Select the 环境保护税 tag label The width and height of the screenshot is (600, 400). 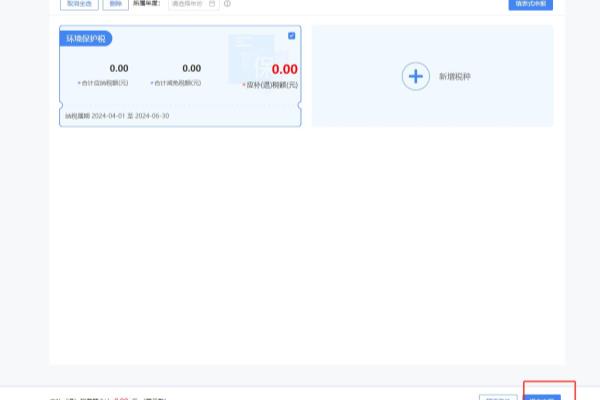coord(86,39)
